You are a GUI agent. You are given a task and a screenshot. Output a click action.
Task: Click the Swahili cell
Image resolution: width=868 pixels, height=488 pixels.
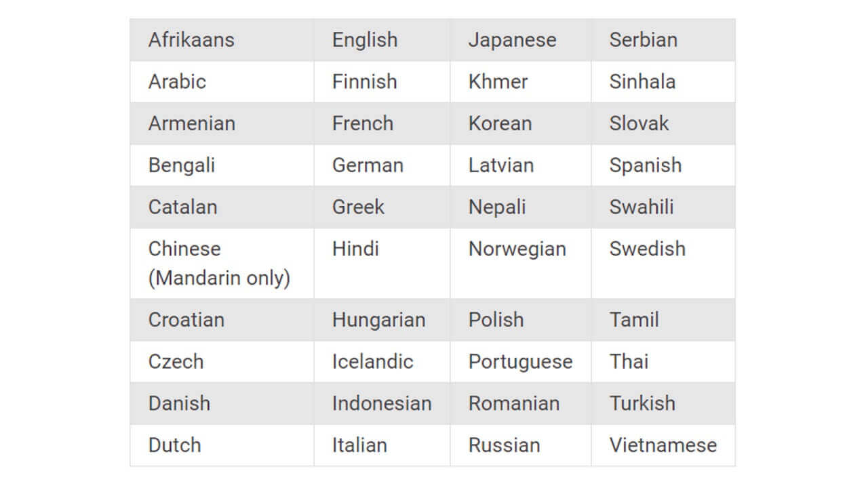coord(642,207)
